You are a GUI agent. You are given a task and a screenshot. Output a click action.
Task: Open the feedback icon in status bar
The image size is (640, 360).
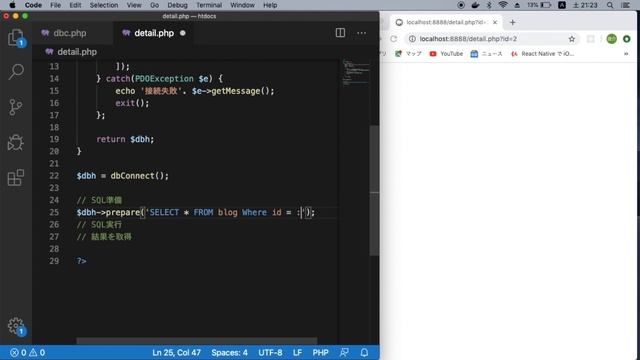(x=344, y=353)
